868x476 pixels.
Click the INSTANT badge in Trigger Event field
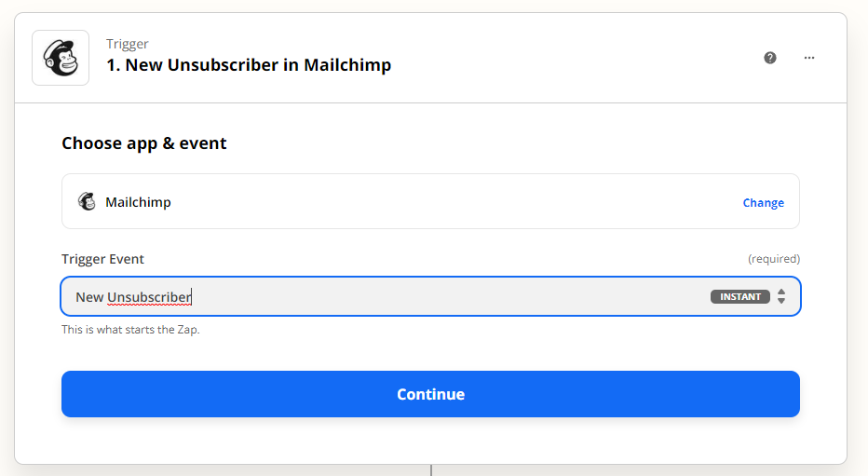point(740,296)
